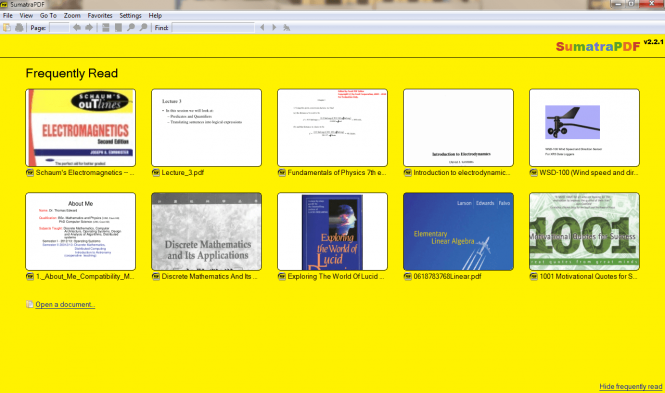This screenshot has width=665, height=393.
Task: Go to previous page arrow icon
Action: click(77, 28)
